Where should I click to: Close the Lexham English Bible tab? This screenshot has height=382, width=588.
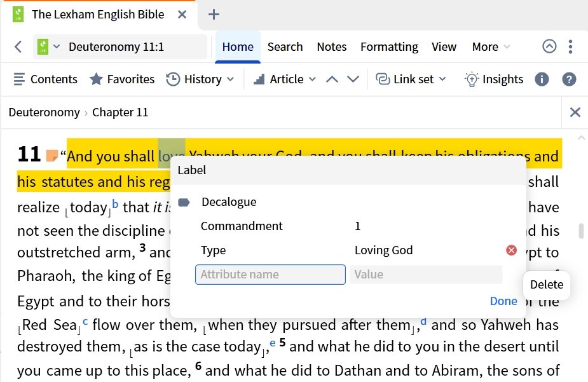pyautogui.click(x=182, y=15)
